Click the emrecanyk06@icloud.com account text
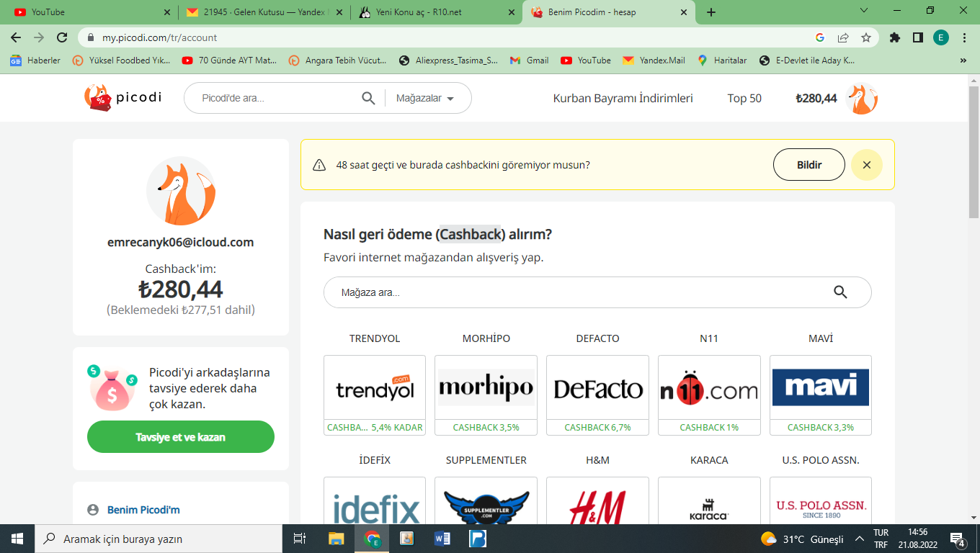Image resolution: width=980 pixels, height=553 pixels. coord(181,243)
